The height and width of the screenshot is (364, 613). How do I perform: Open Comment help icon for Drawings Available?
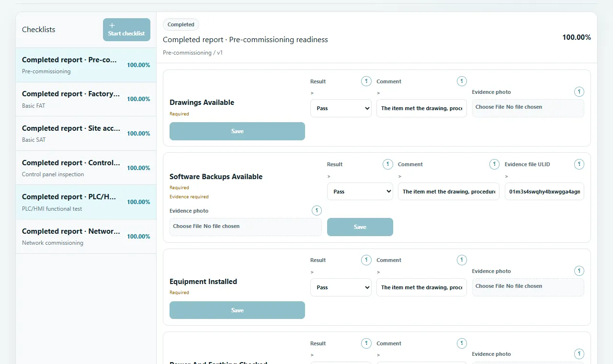[x=462, y=81]
